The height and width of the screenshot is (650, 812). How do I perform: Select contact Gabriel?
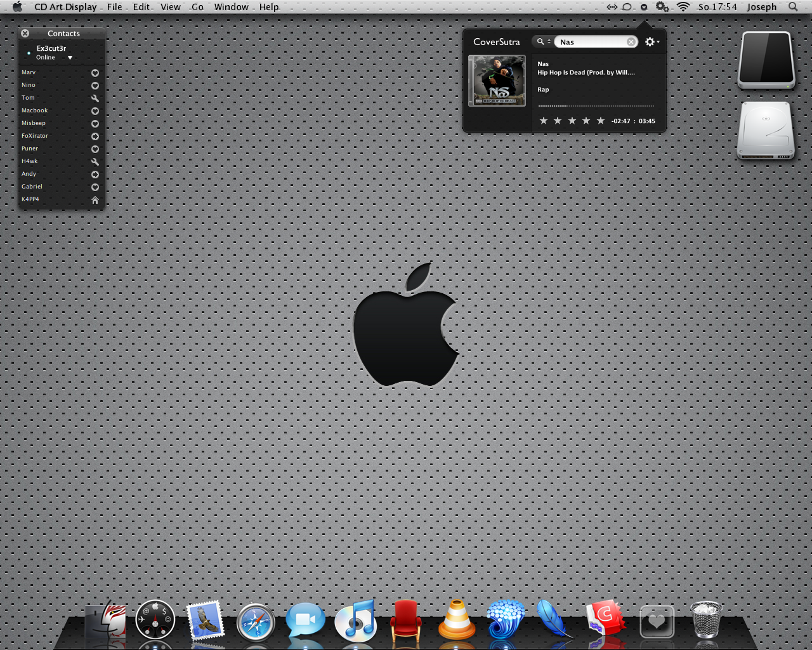click(x=32, y=187)
